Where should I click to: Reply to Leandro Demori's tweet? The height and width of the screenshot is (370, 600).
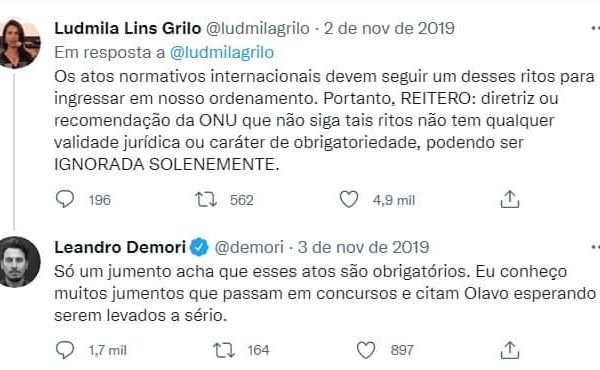click(65, 349)
